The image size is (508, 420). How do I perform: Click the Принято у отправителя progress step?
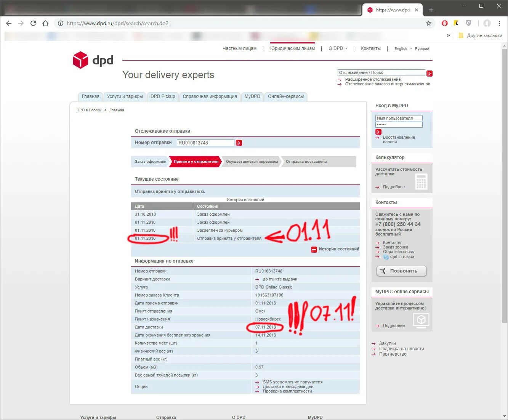(196, 162)
